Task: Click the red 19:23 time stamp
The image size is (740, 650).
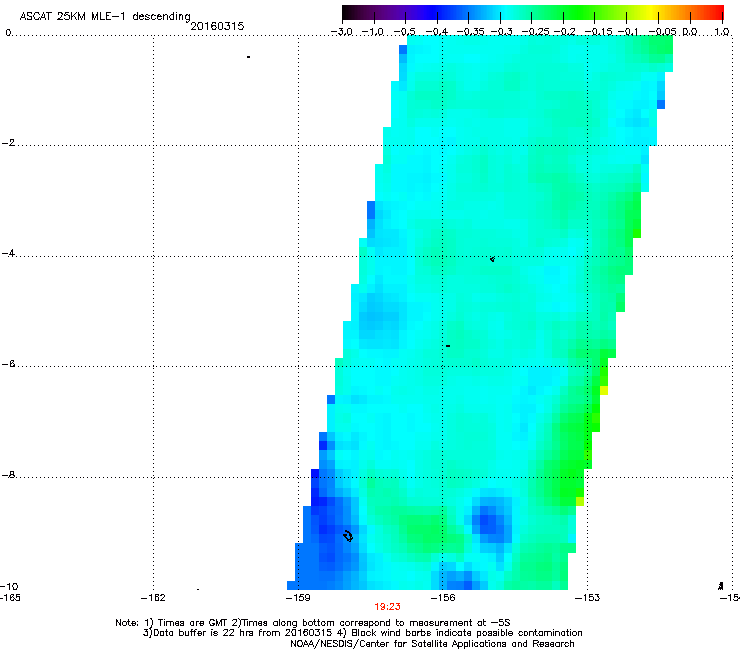Action: [387, 607]
